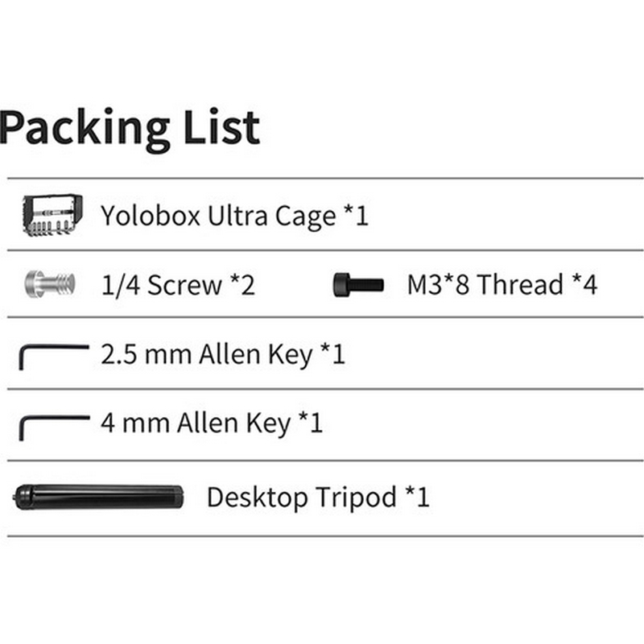644x644 pixels.
Task: Select the 2.5 mm Allen Key text
Action: tap(207, 354)
